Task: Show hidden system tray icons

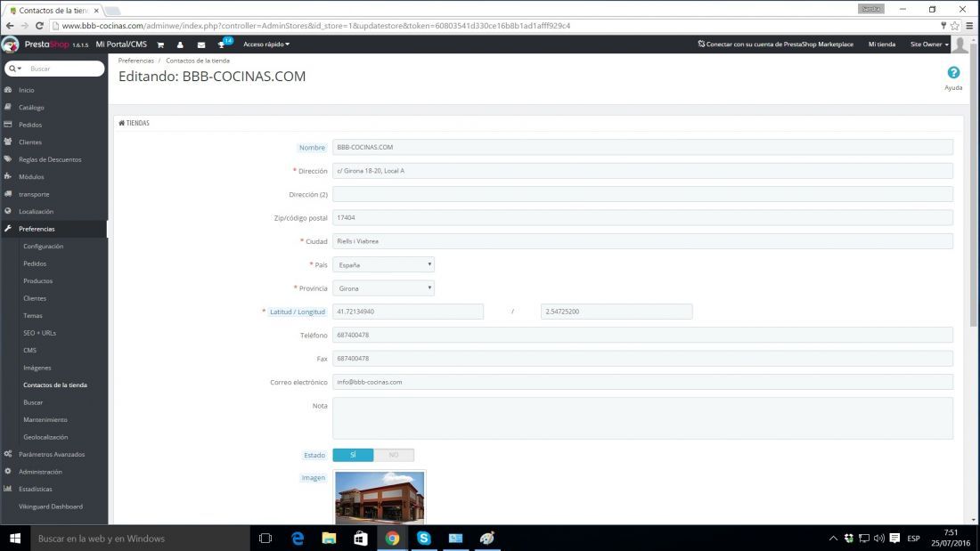Action: click(833, 538)
